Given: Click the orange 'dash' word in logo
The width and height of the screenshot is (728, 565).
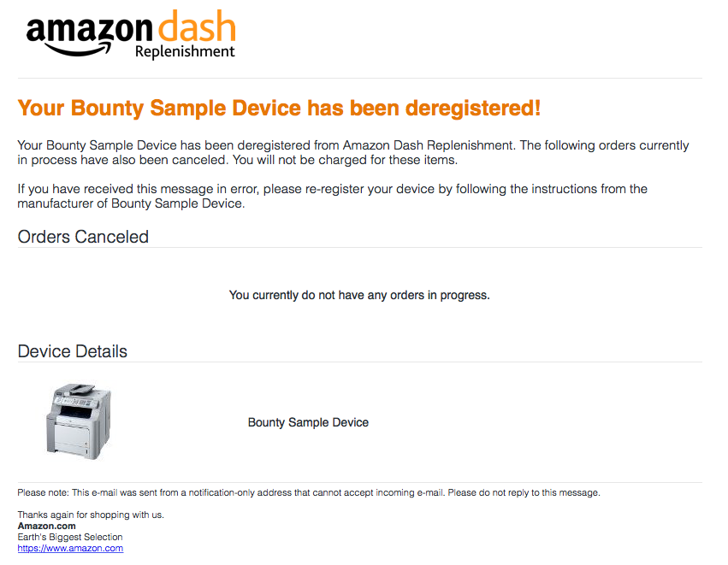Looking at the screenshot, I should (x=197, y=26).
